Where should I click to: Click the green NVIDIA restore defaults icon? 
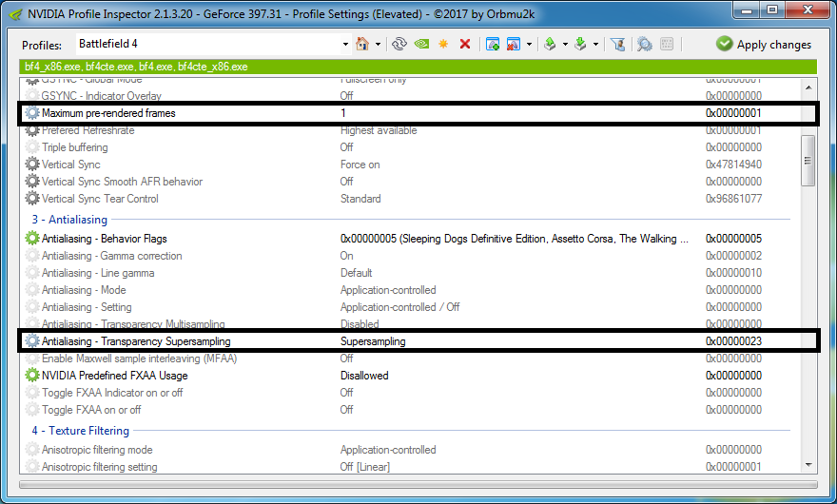(x=421, y=44)
